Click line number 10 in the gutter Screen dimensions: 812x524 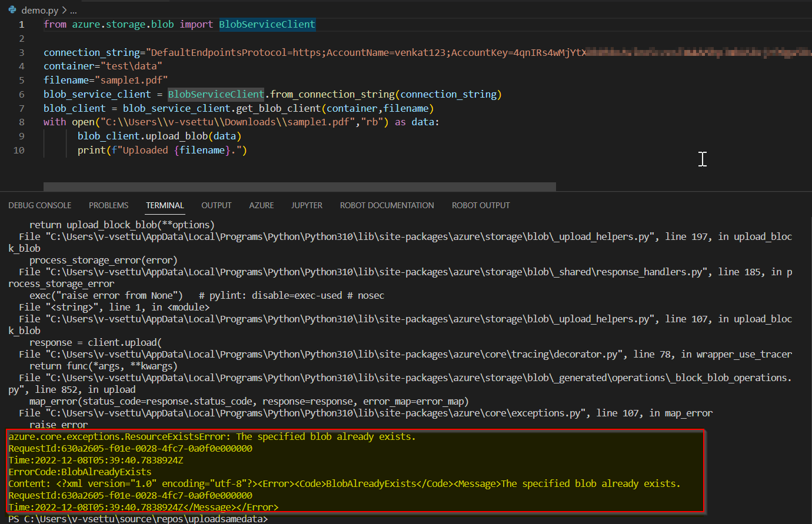pos(19,150)
